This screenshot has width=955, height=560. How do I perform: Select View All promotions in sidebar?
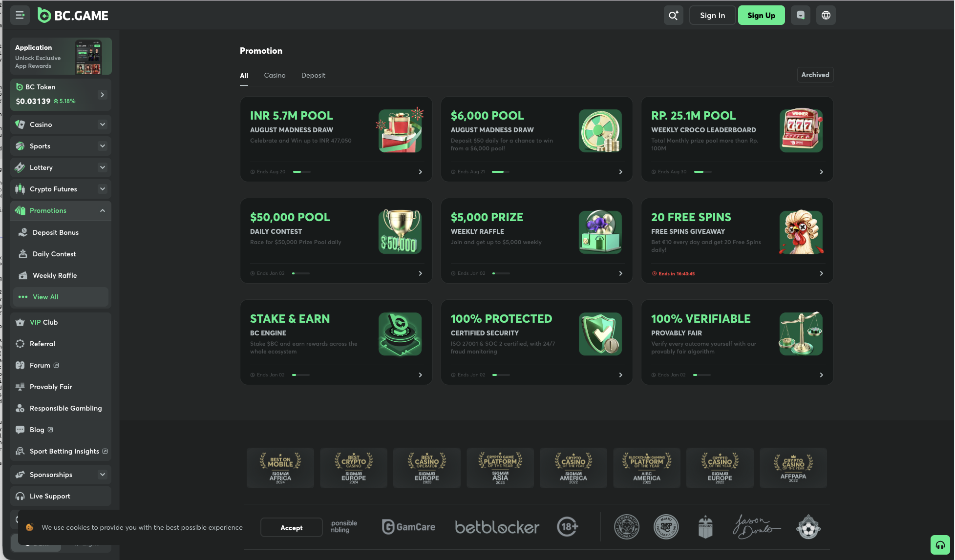[x=61, y=297]
